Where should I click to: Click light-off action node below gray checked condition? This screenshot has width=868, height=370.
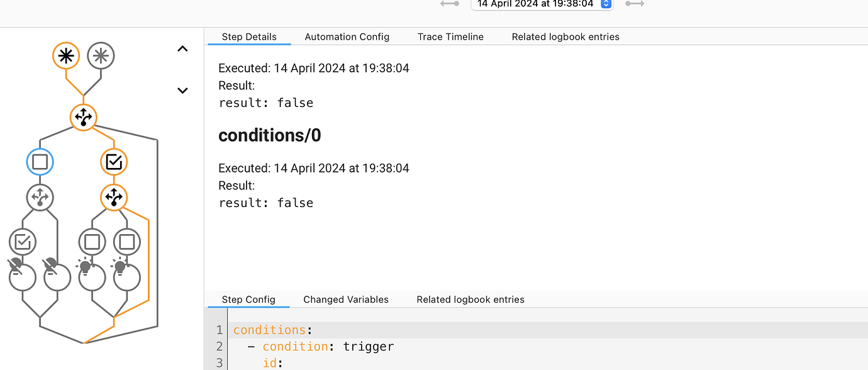pyautogui.click(x=23, y=277)
